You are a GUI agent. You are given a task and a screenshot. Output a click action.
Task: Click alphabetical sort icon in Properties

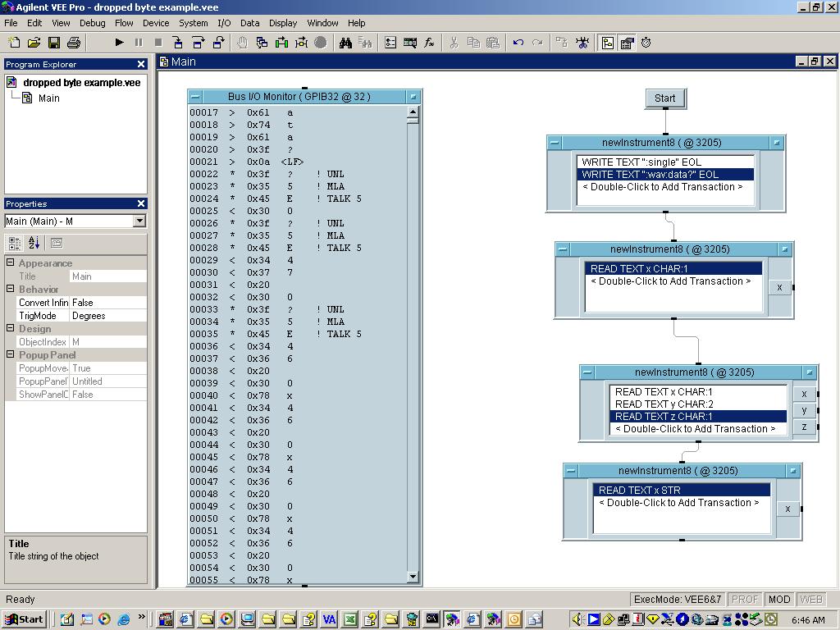[x=34, y=243]
